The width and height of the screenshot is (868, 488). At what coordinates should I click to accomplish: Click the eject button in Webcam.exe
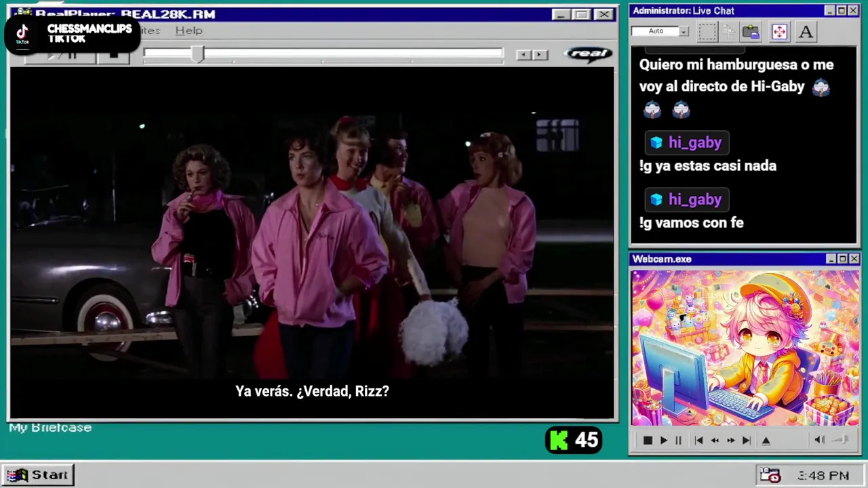(x=766, y=441)
